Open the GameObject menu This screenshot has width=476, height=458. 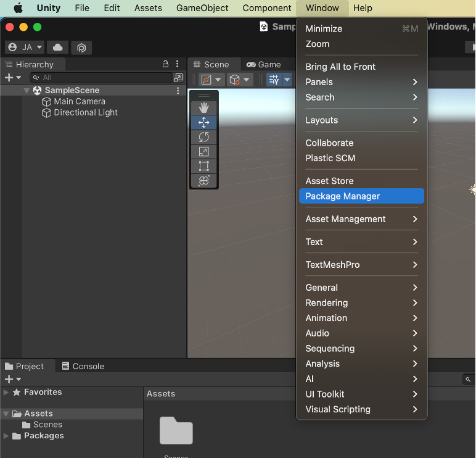202,8
